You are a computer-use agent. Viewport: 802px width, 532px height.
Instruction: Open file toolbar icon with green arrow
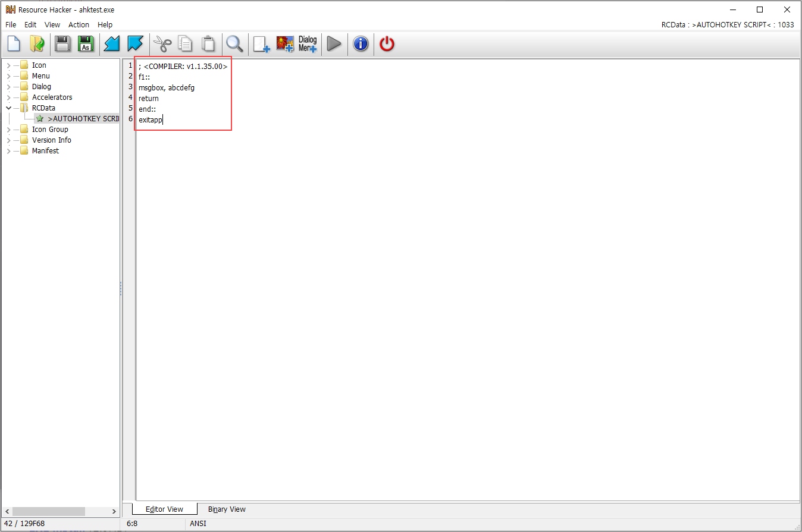pyautogui.click(x=37, y=44)
